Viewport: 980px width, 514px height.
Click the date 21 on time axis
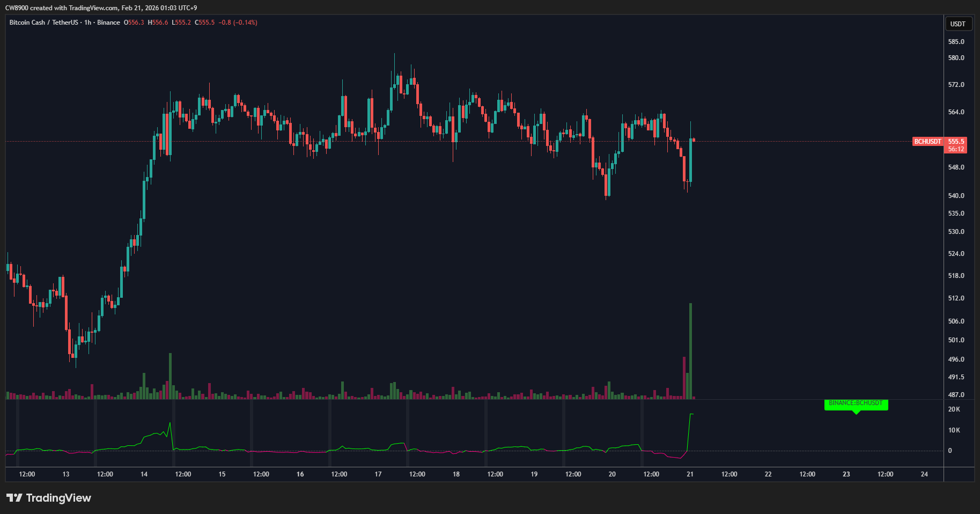[690, 474]
